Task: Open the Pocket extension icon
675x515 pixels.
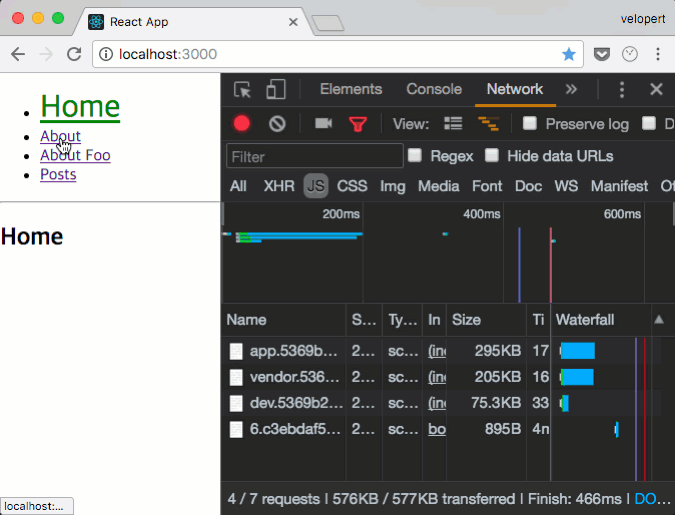Action: click(601, 54)
